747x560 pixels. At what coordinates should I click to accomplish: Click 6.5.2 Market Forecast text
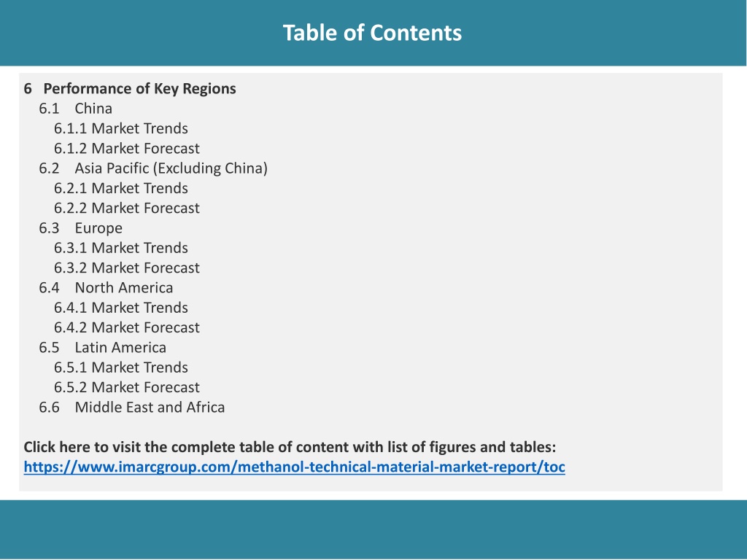pyautogui.click(x=127, y=388)
